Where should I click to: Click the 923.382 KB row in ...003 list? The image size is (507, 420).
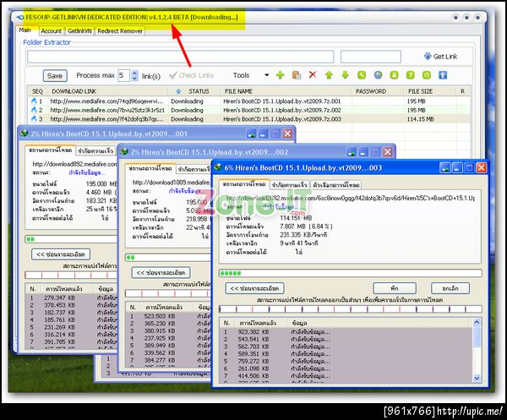click(346, 332)
